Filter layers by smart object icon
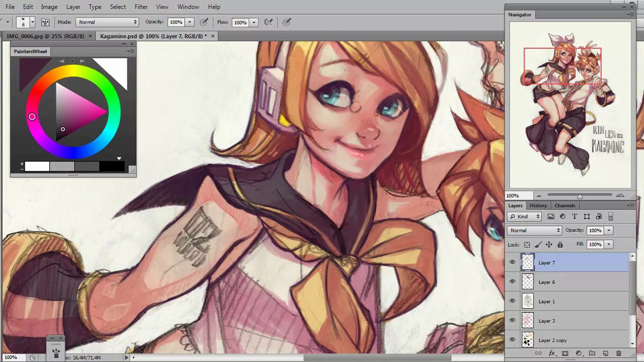The image size is (644, 362). (599, 217)
